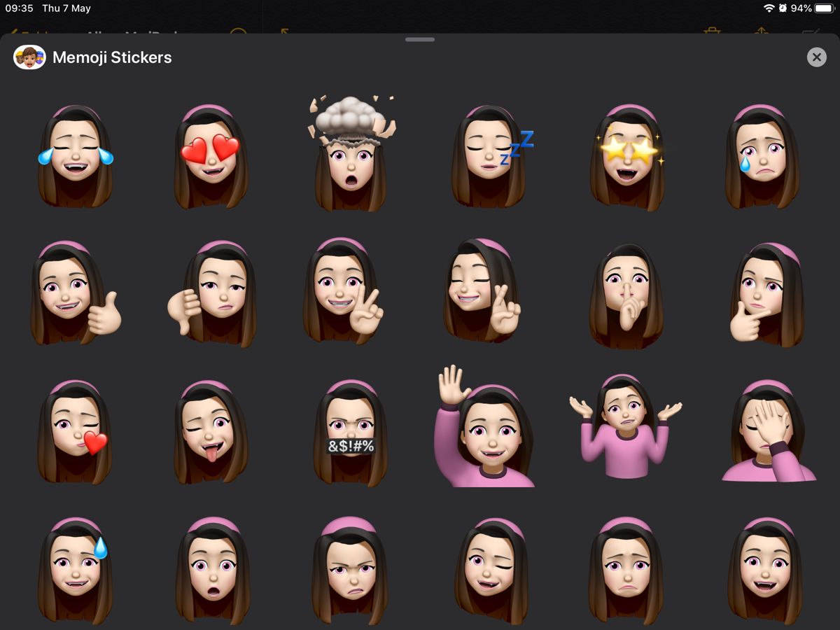Image resolution: width=840 pixels, height=630 pixels.
Task: Select the sad frown Memoji sticker
Action: pyautogui.click(x=626, y=570)
